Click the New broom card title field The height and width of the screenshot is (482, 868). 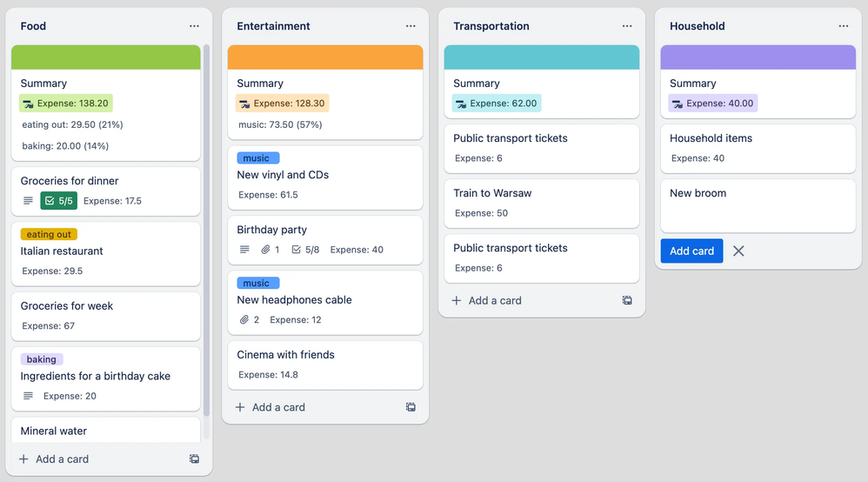click(757, 204)
